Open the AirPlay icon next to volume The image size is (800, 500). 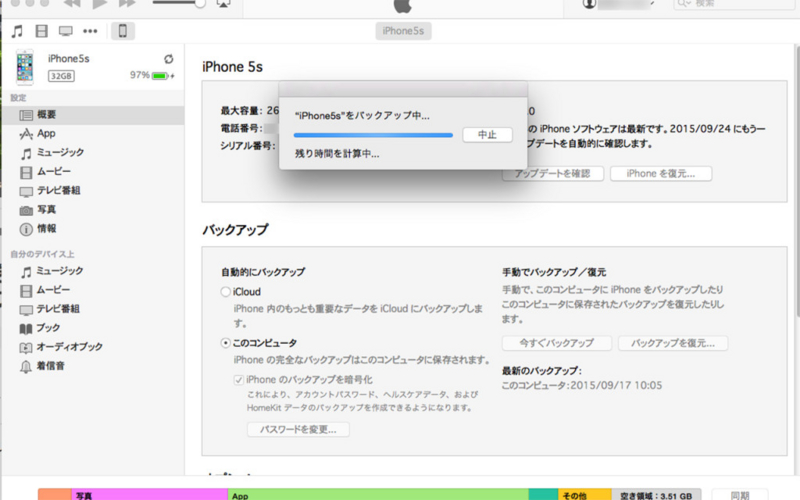(223, 4)
